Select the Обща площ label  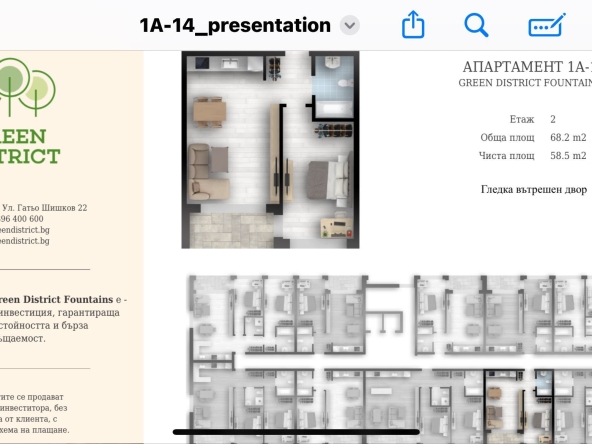tap(507, 137)
